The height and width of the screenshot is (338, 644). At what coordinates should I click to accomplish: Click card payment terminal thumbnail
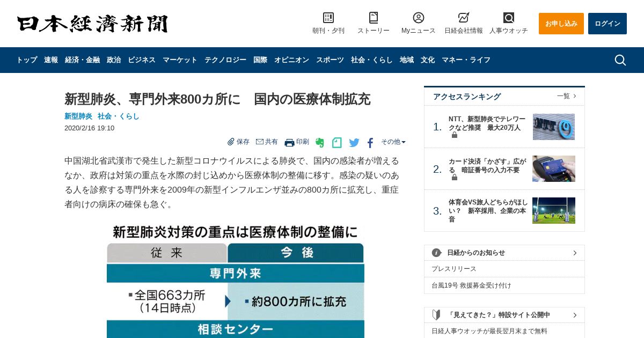point(554,168)
